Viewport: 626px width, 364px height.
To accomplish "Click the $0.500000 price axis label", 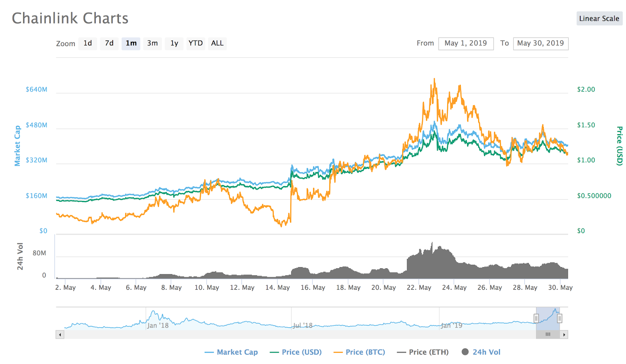I will tap(594, 196).
